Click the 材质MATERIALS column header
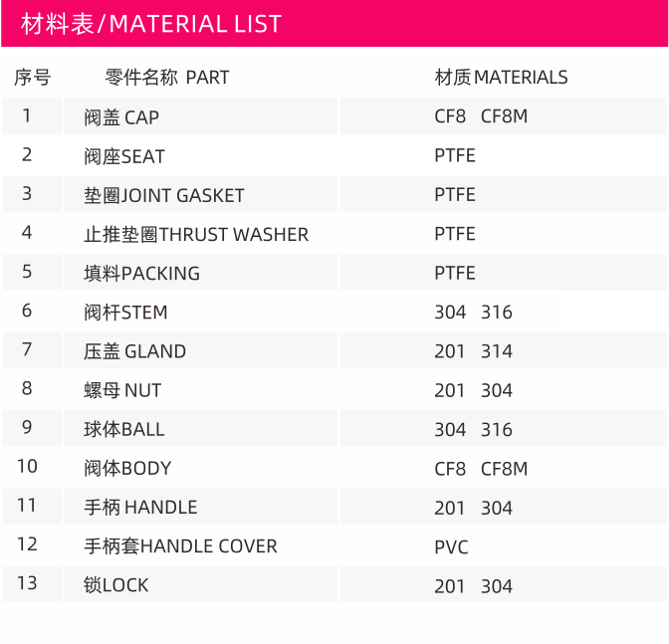The height and width of the screenshot is (644, 669). (502, 78)
